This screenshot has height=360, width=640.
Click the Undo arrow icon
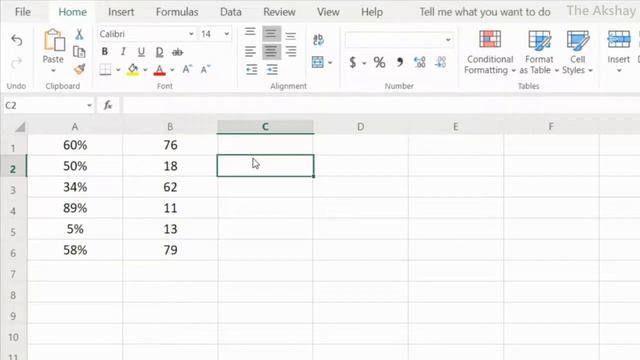point(17,40)
